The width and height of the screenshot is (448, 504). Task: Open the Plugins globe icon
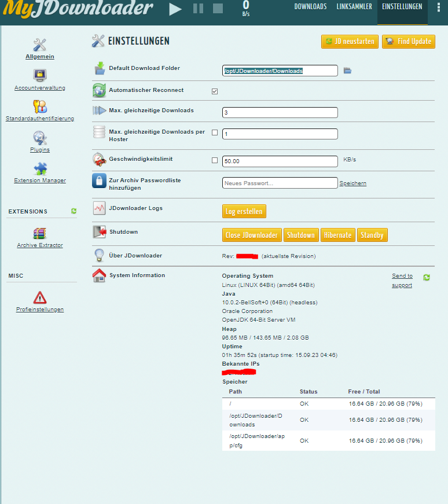tap(40, 138)
